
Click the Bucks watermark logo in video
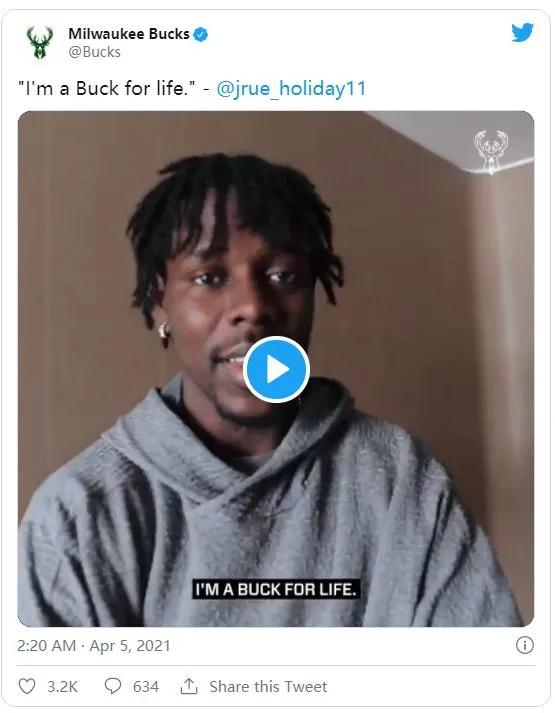491,151
